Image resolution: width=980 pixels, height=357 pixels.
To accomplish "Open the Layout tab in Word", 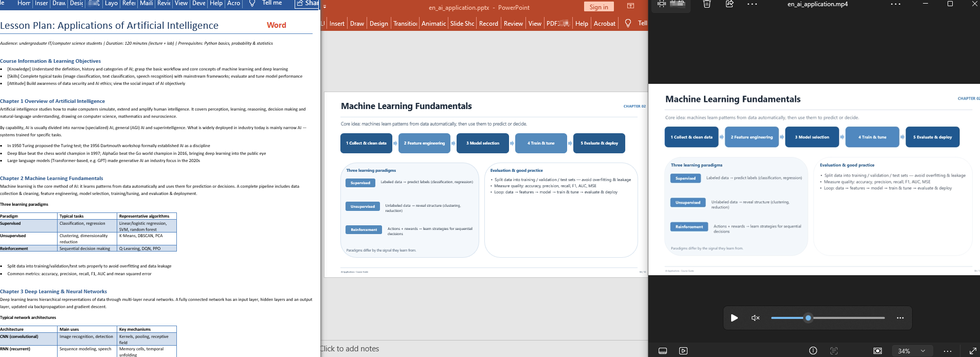I will click(x=111, y=3).
